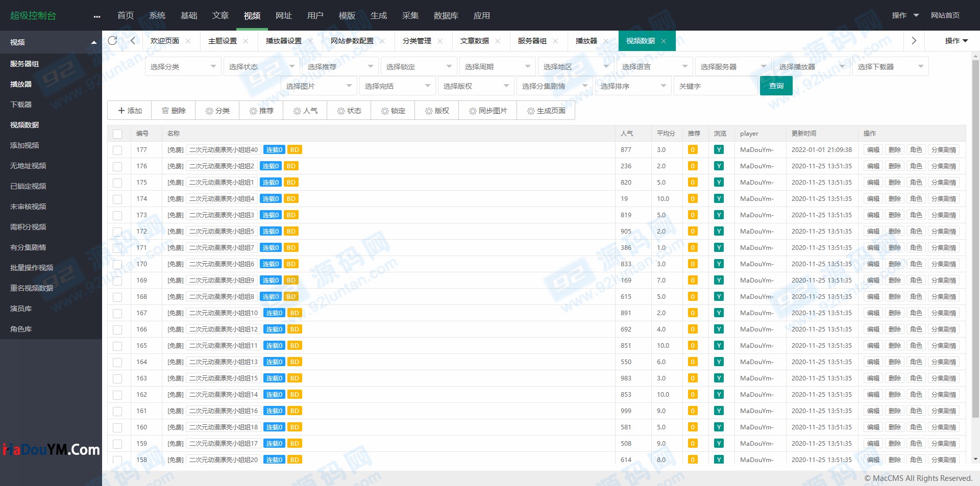Click 编辑 for row 177
Viewport: 980px width, 486px height.
coord(873,149)
